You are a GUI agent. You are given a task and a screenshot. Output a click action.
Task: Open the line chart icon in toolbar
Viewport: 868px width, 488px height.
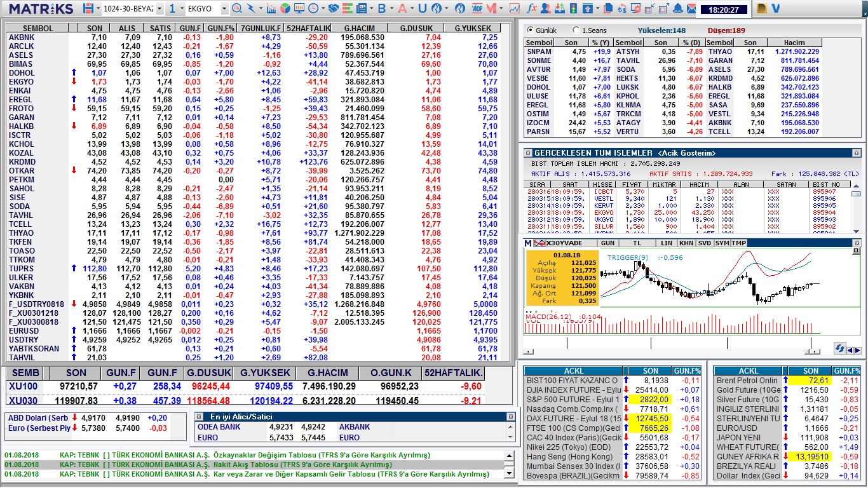pos(514,9)
